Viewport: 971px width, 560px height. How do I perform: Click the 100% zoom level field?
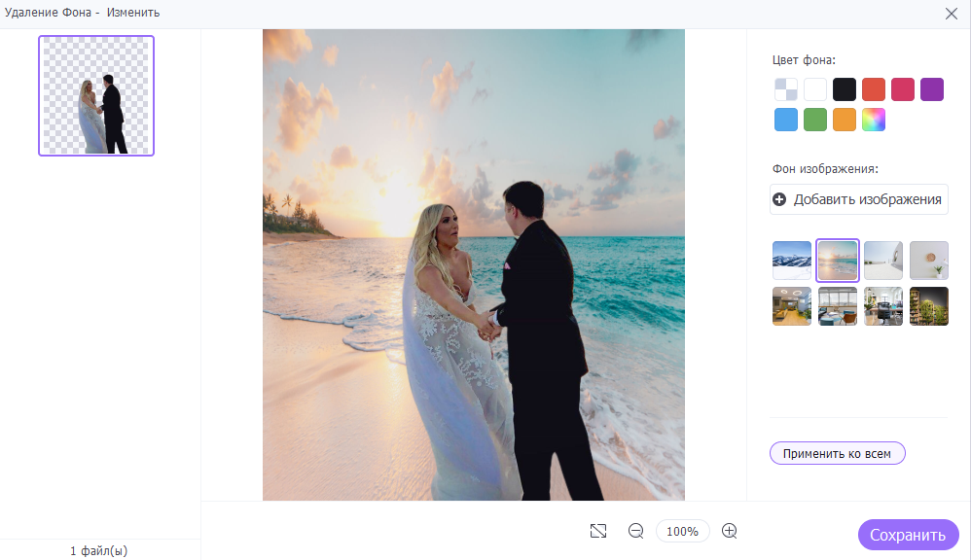pos(682,531)
